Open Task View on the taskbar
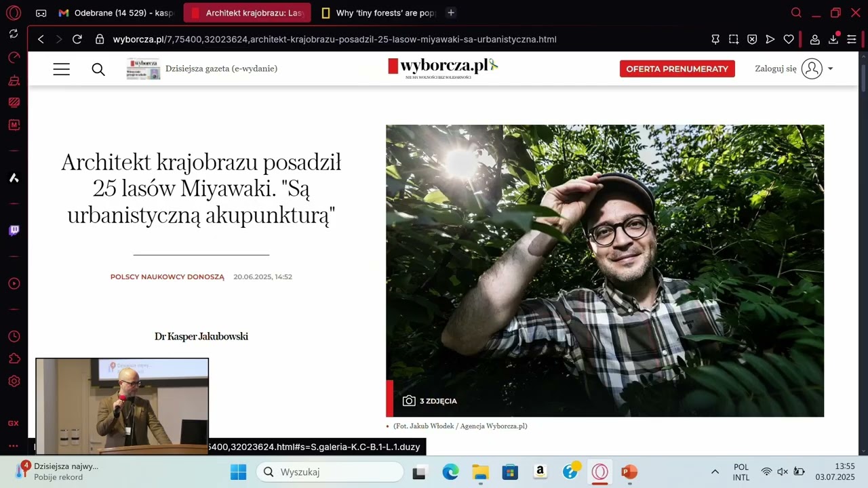Screen dimensions: 868x488 click(419, 472)
